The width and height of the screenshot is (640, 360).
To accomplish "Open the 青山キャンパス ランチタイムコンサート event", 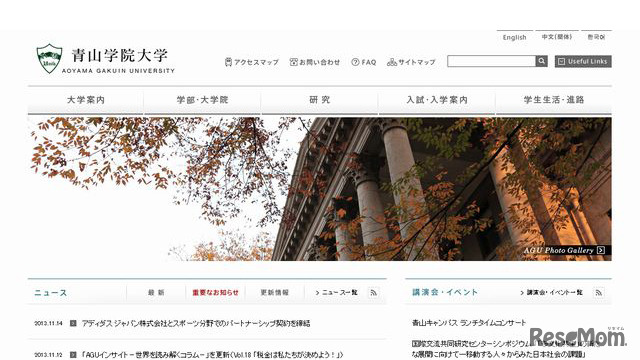I will coord(469,323).
